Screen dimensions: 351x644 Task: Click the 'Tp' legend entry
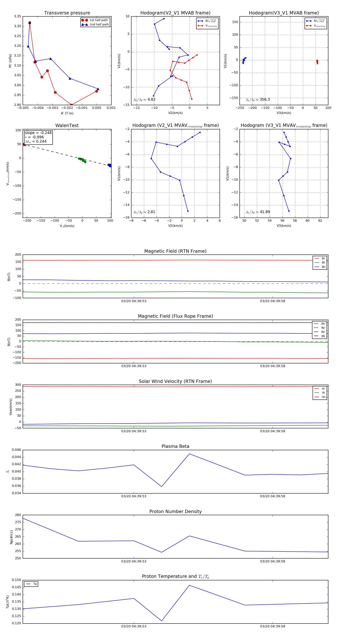coord(31,584)
